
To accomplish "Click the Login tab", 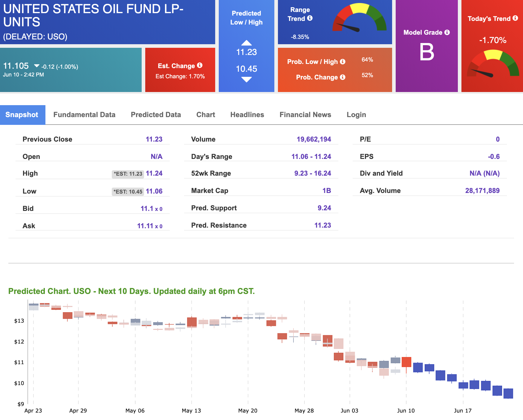I will click(356, 115).
